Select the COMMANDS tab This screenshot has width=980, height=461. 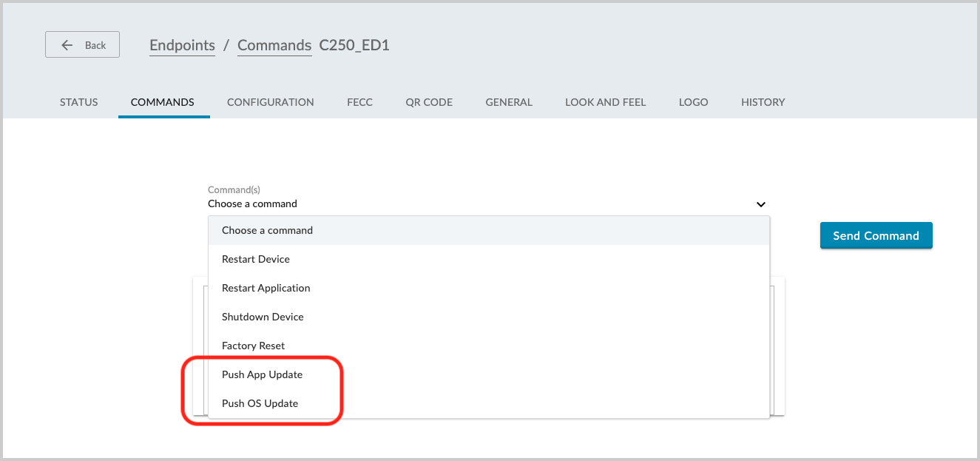pyautogui.click(x=163, y=102)
